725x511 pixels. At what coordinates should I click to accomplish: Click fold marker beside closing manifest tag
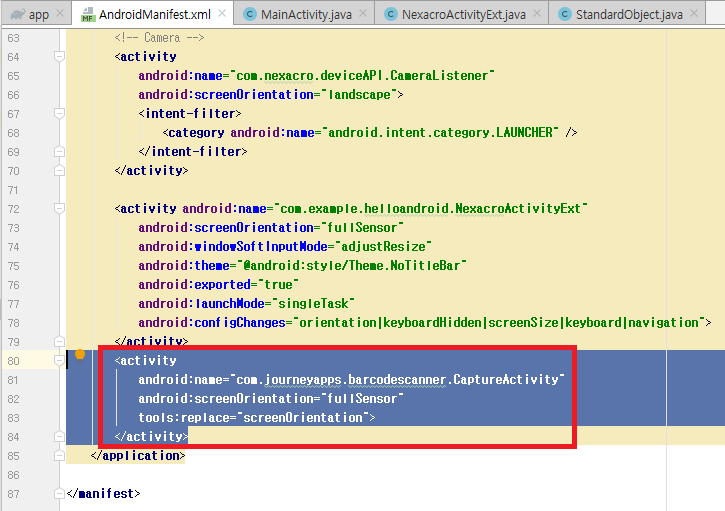coord(59,493)
